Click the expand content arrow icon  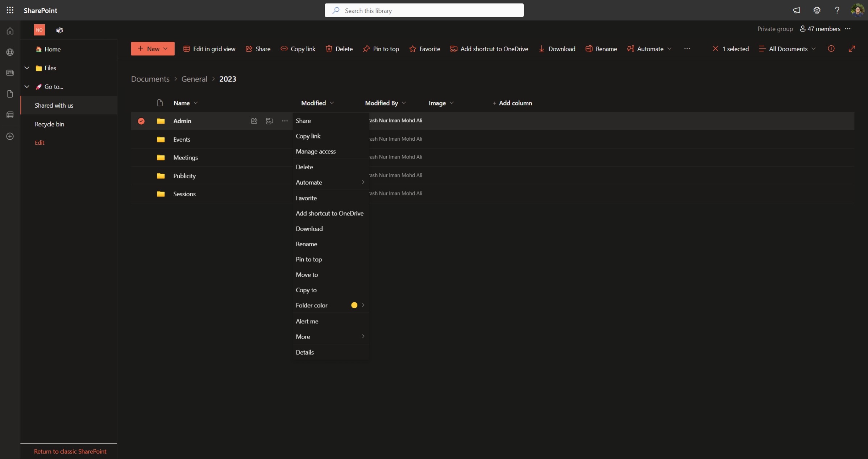(852, 49)
